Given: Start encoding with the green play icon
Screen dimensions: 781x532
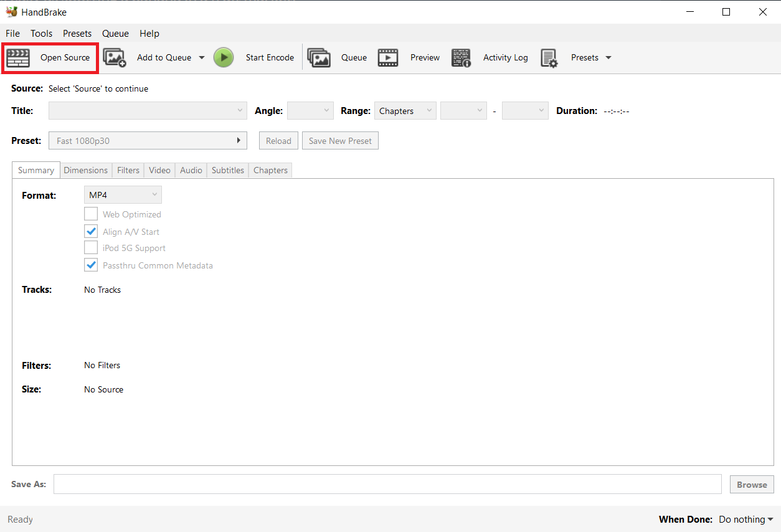Looking at the screenshot, I should (x=224, y=57).
